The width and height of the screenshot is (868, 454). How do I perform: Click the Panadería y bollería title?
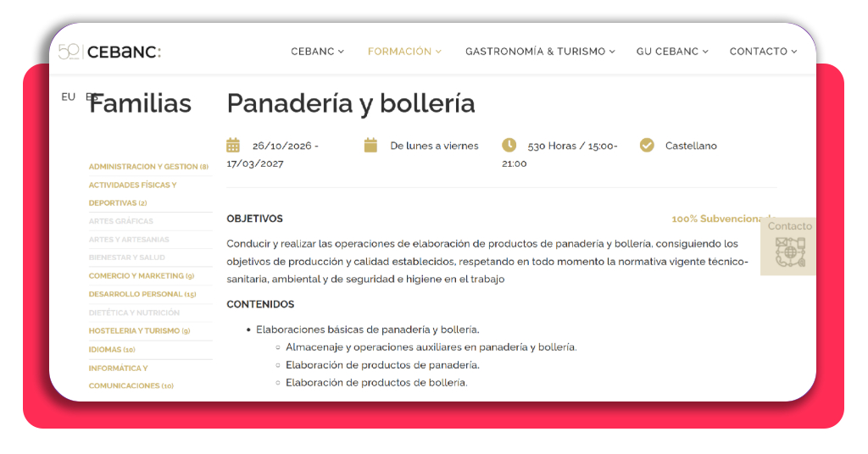tap(351, 103)
